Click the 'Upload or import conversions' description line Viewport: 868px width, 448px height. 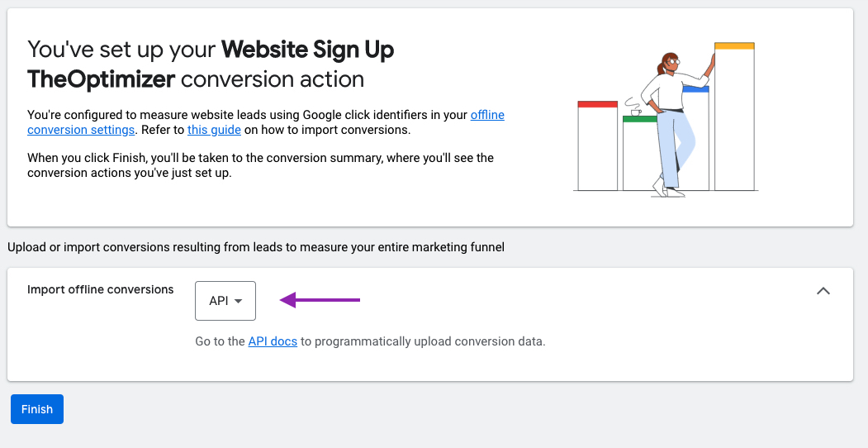[256, 247]
